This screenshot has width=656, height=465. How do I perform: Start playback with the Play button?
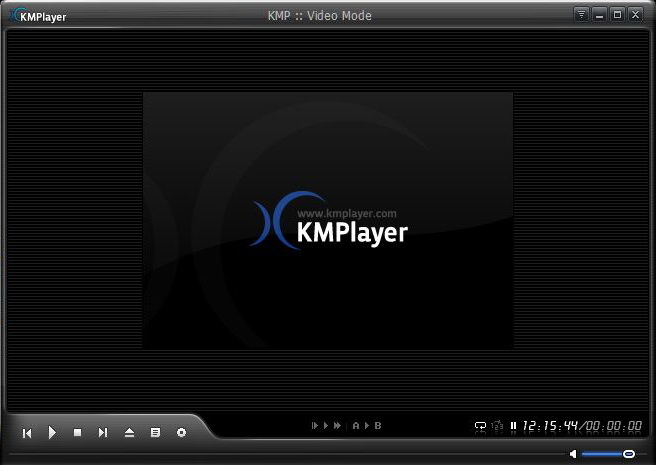[x=52, y=432]
